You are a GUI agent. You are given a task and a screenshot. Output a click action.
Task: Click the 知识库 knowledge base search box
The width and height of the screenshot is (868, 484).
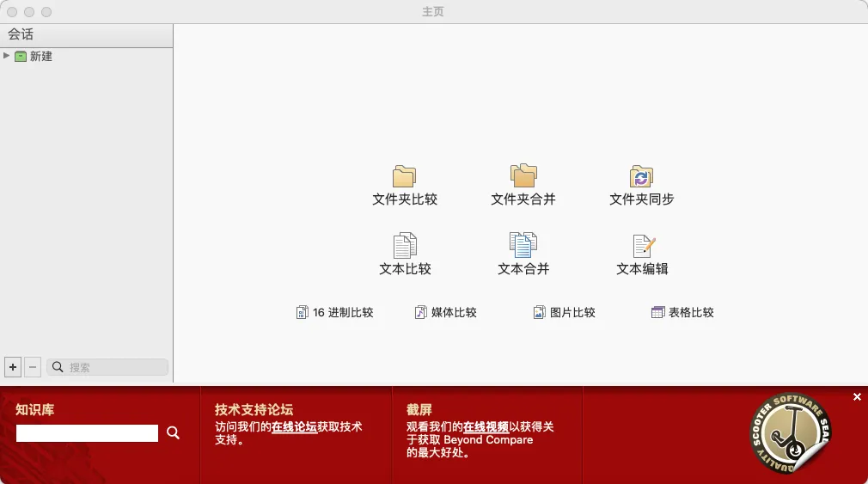tap(87, 433)
